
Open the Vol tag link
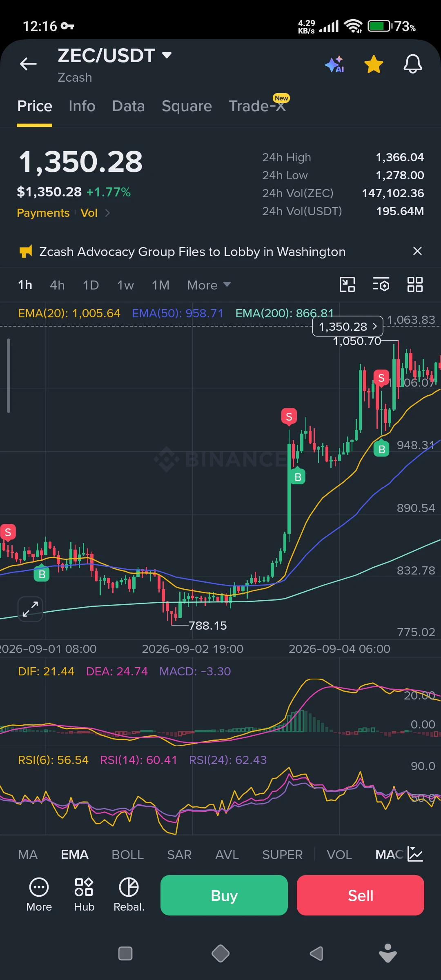coord(89,213)
